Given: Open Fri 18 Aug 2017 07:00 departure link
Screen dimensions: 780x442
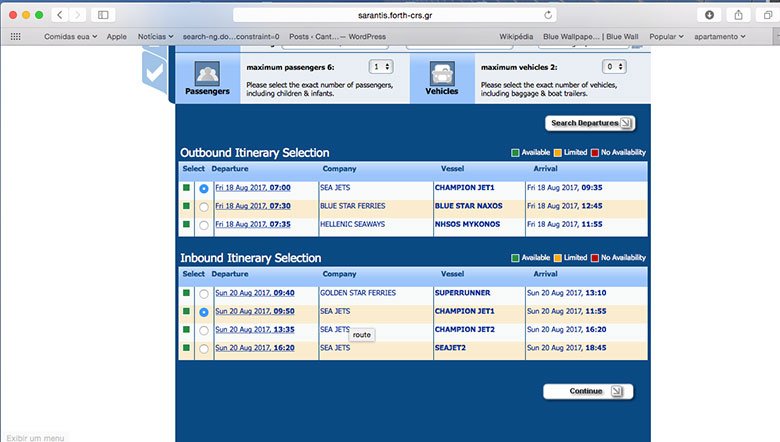Looking at the screenshot, I should (253, 187).
